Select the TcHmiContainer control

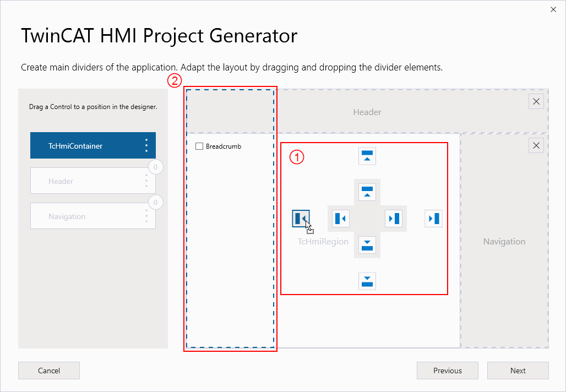93,145
